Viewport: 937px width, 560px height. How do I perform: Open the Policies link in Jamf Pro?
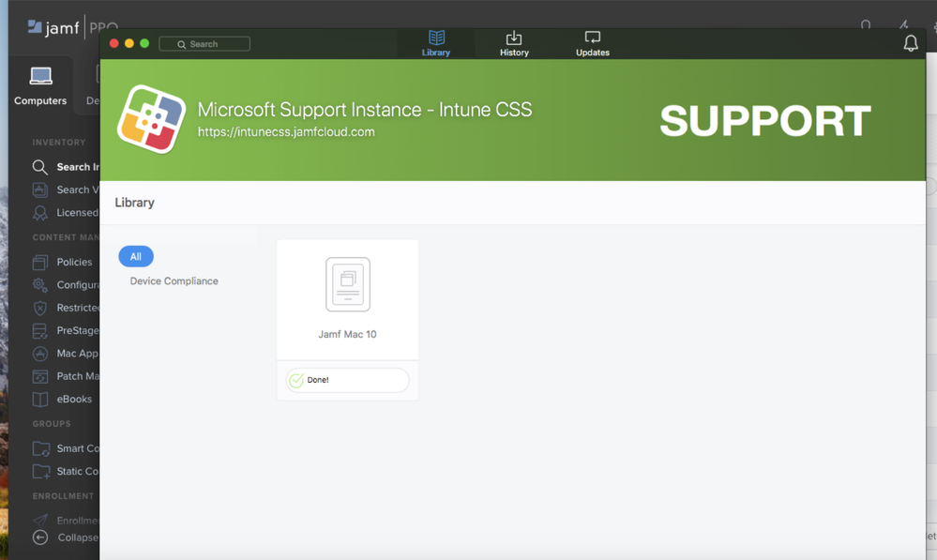[x=74, y=262]
